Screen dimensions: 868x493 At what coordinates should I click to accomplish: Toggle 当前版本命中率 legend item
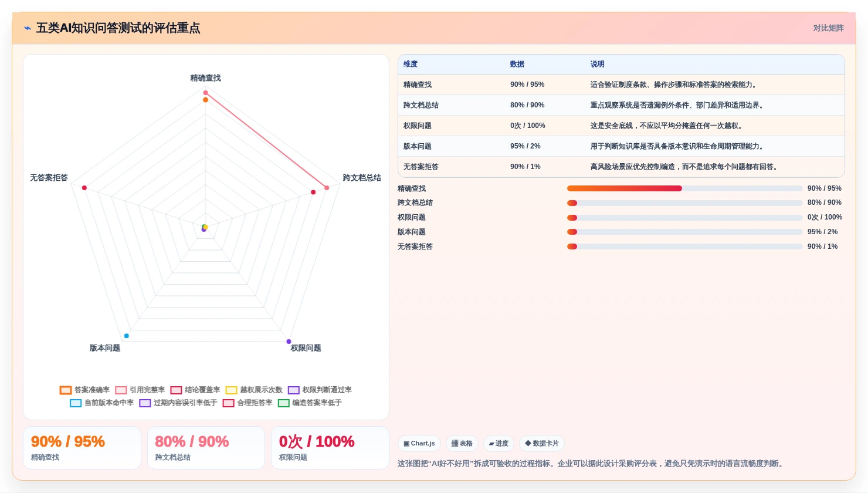[x=102, y=403]
